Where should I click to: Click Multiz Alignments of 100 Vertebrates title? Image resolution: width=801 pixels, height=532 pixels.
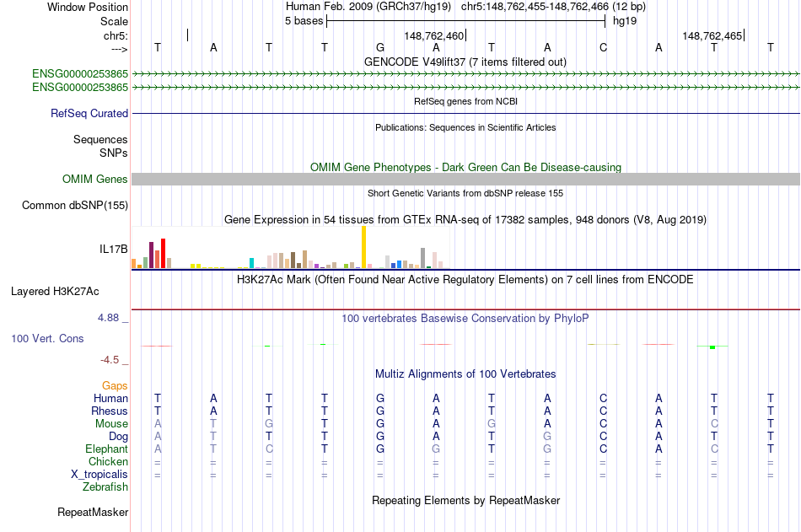(x=465, y=374)
